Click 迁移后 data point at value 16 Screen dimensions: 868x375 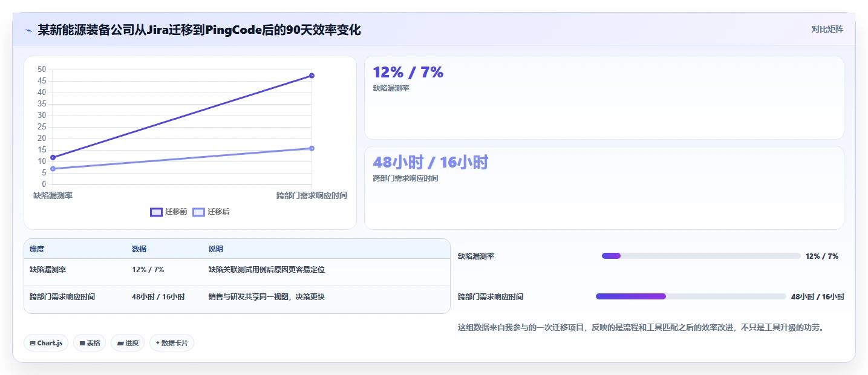point(312,148)
